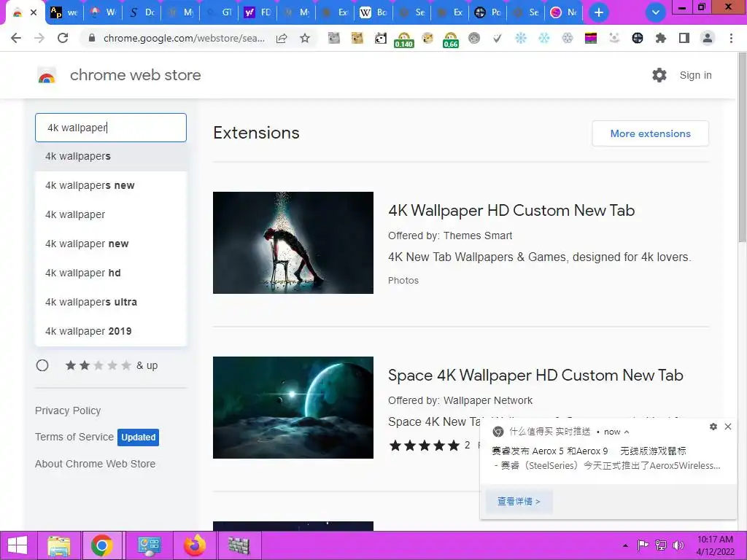Open the network icon in system tray

(661, 545)
